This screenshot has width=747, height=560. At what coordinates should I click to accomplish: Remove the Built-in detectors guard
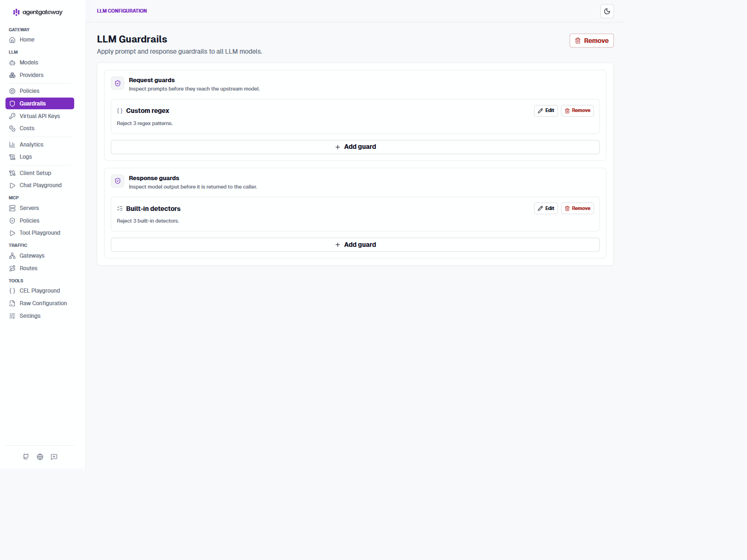[x=578, y=209]
